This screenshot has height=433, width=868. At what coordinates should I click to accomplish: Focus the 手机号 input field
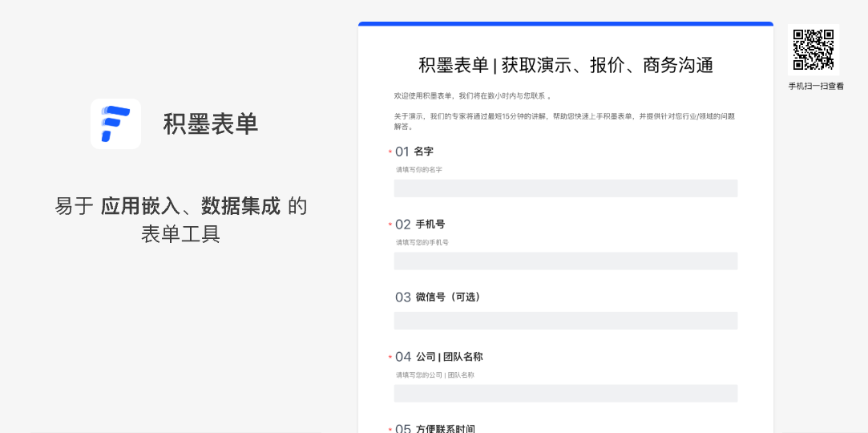[x=566, y=261]
